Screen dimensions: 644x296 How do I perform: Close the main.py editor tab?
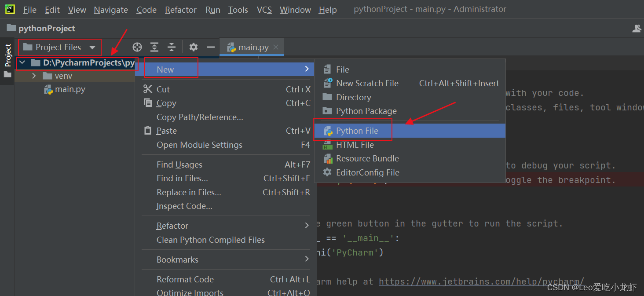pos(276,47)
